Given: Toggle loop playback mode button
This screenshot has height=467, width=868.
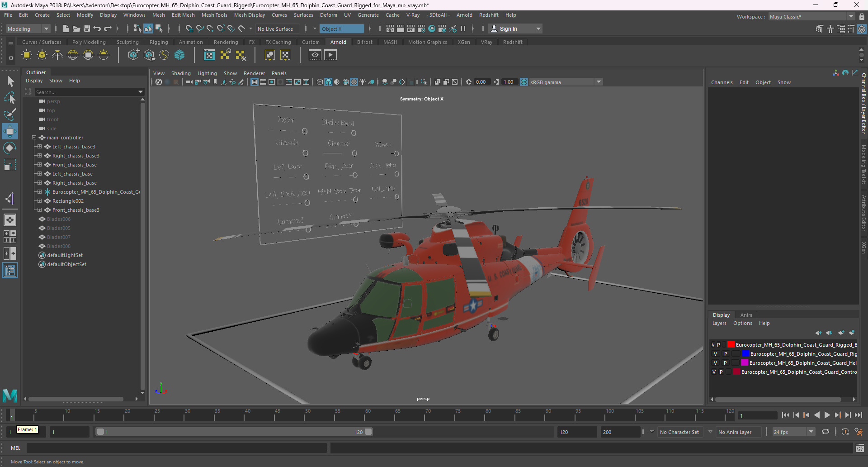Looking at the screenshot, I should point(826,432).
